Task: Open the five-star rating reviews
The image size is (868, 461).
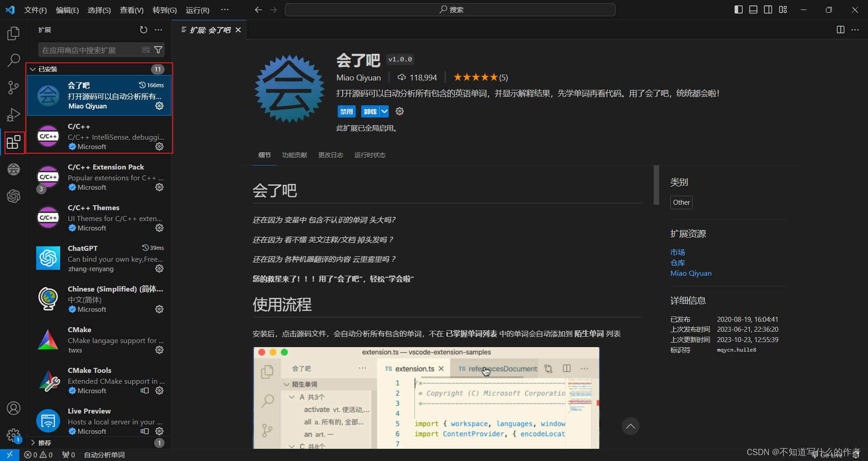Action: coord(481,77)
